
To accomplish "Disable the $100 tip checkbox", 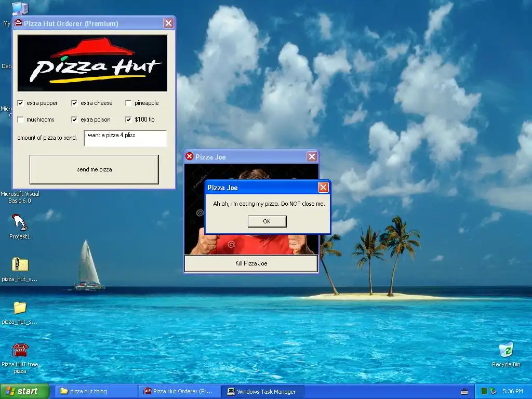I will [x=128, y=119].
